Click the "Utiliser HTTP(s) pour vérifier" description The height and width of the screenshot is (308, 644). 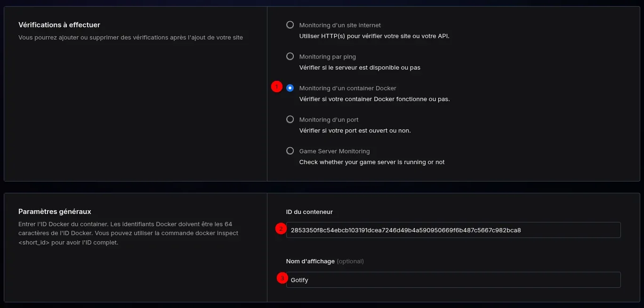pyautogui.click(x=374, y=36)
